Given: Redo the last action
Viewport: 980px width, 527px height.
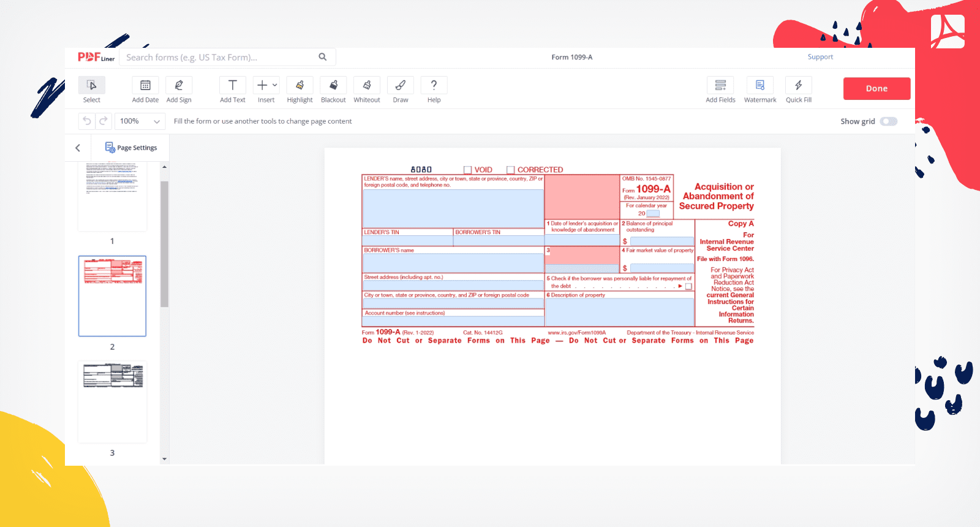Looking at the screenshot, I should coord(104,121).
